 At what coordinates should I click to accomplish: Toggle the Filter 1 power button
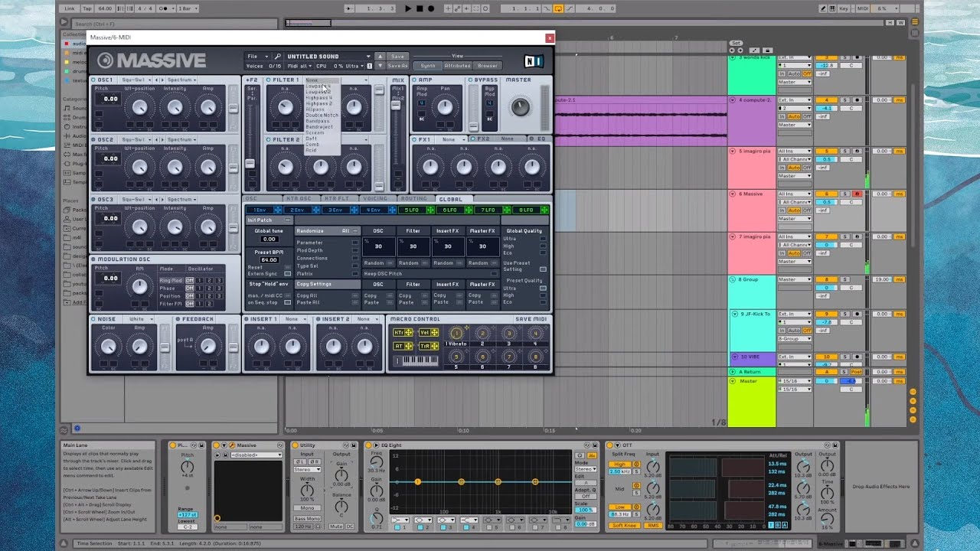coord(269,80)
